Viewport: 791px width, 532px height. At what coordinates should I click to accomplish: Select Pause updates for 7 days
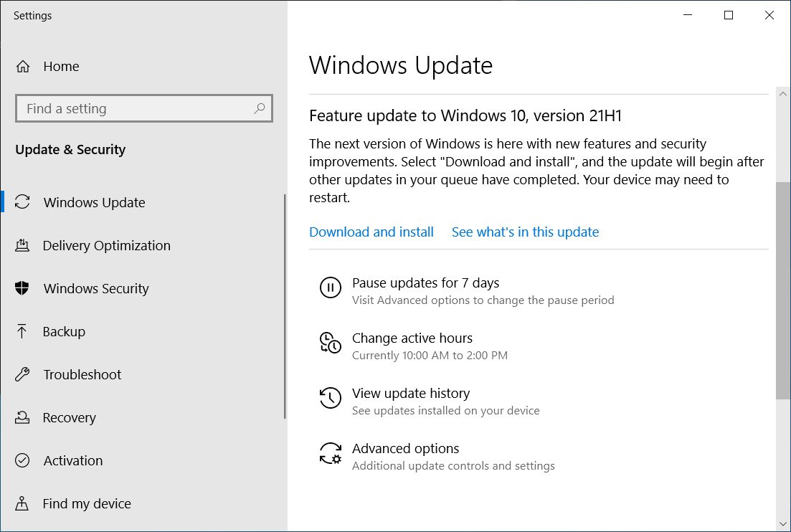click(x=425, y=282)
